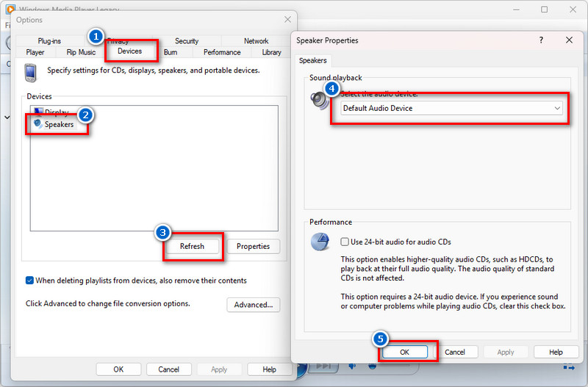This screenshot has height=387, width=588.
Task: Click the Advanced... button
Action: (x=254, y=305)
